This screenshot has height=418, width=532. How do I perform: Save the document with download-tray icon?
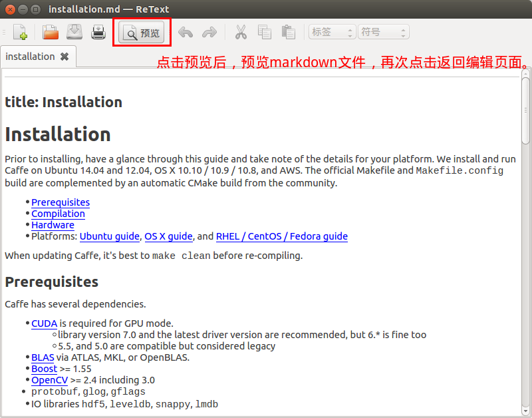(x=74, y=32)
